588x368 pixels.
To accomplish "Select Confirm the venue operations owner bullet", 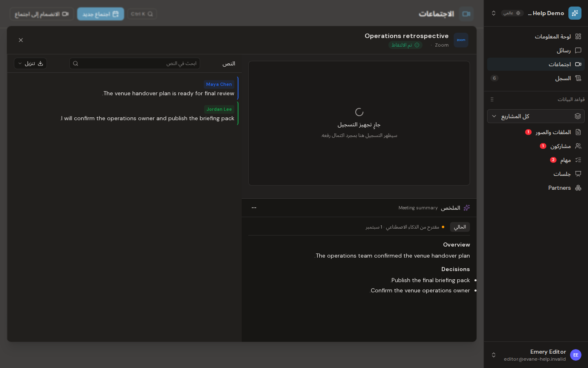I will pyautogui.click(x=420, y=290).
